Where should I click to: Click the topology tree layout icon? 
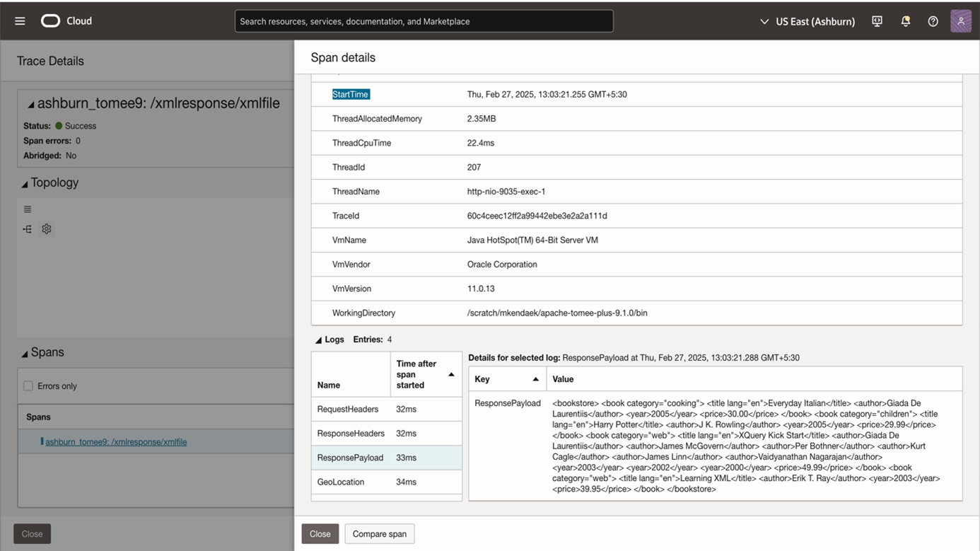pyautogui.click(x=28, y=229)
